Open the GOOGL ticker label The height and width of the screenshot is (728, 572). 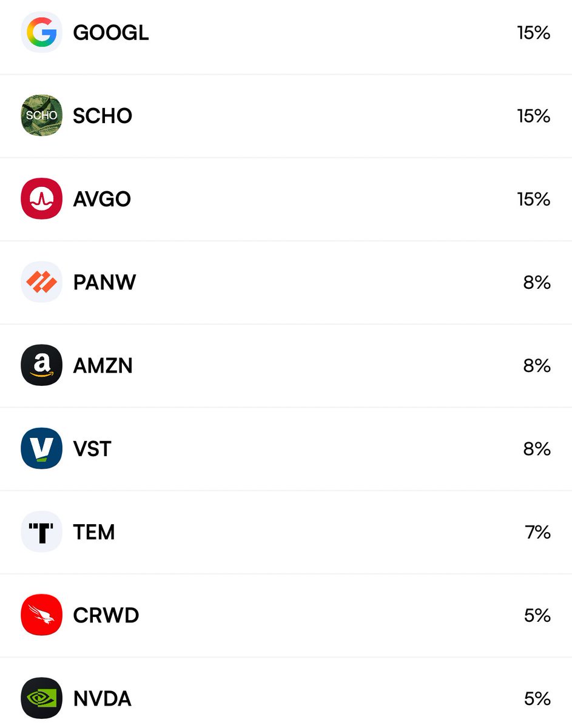point(111,33)
